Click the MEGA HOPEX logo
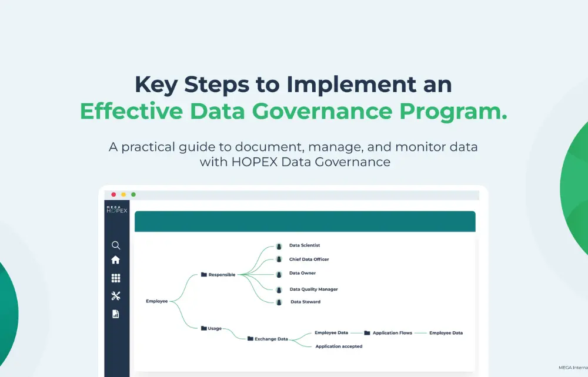588x377 pixels. 116,209
